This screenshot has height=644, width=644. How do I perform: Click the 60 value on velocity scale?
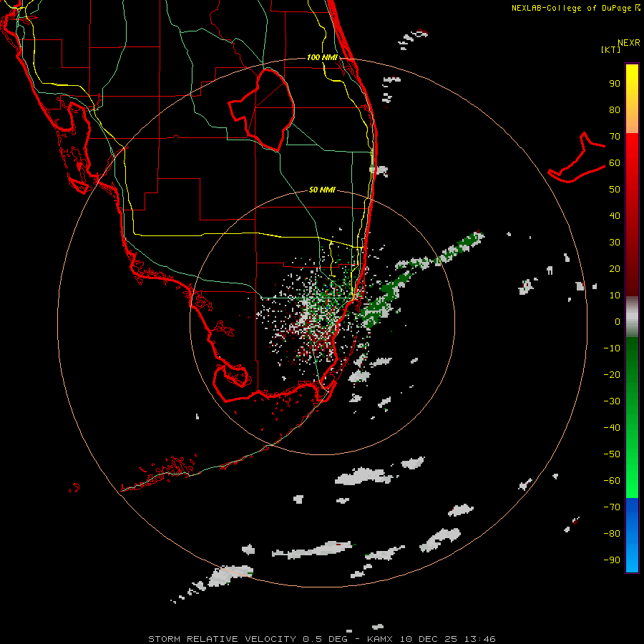click(615, 162)
